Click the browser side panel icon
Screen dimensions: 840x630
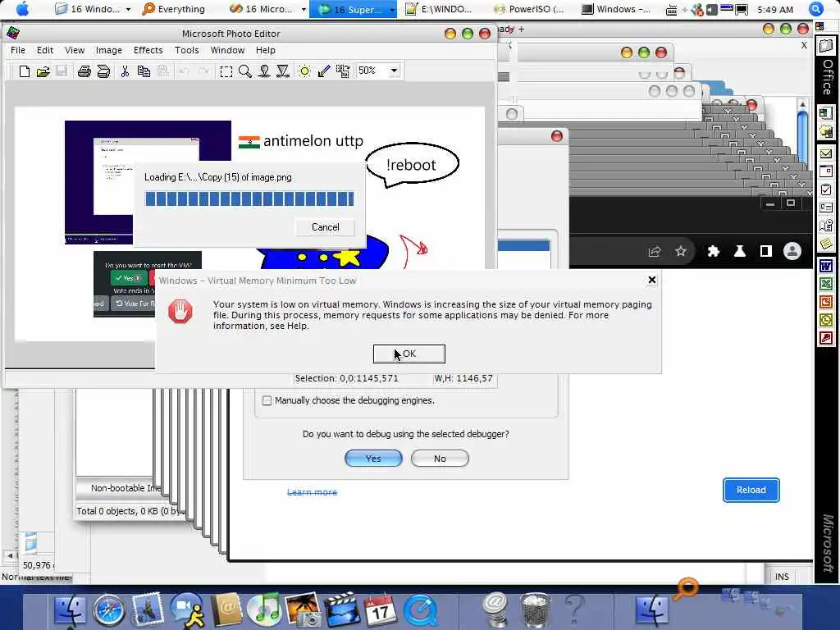click(766, 251)
